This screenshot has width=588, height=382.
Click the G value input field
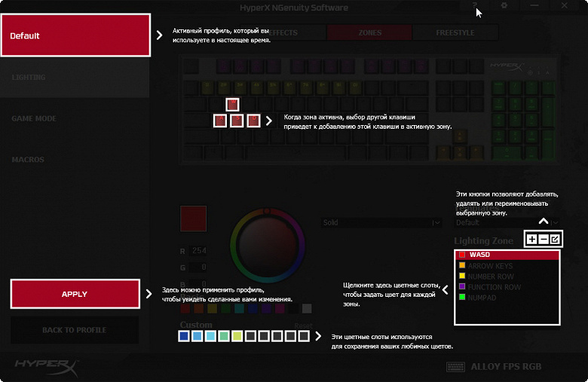click(198, 267)
